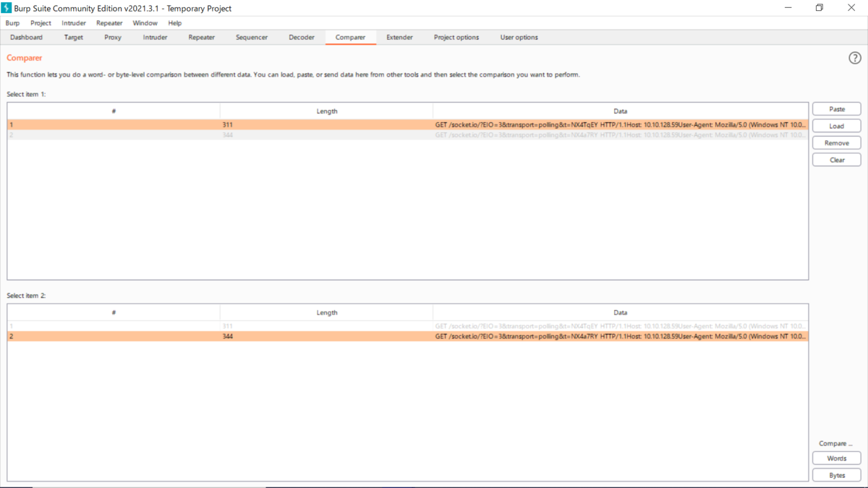Image resolution: width=868 pixels, height=488 pixels.
Task: Click the NX4a7RY request data in item 2 table
Action: coord(621,337)
